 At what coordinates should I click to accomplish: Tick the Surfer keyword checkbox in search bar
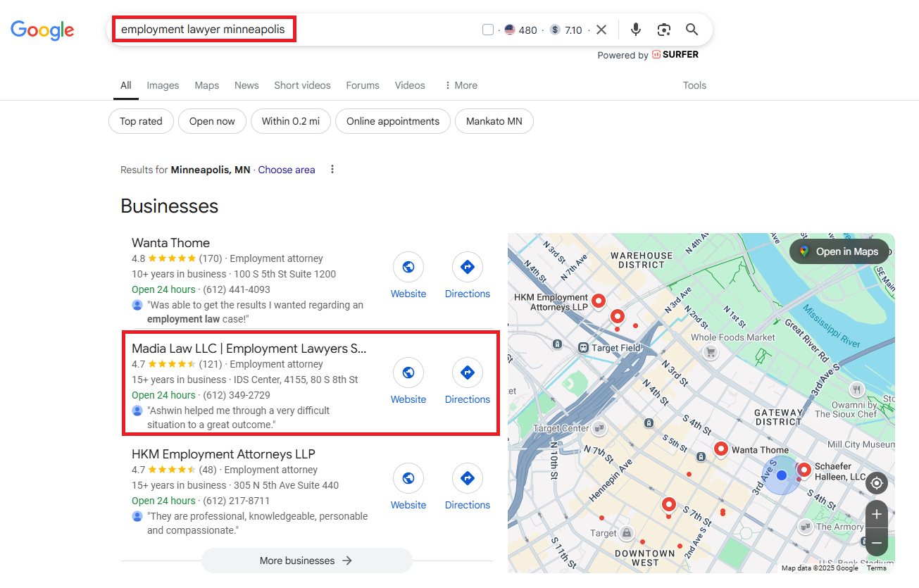[x=488, y=30]
